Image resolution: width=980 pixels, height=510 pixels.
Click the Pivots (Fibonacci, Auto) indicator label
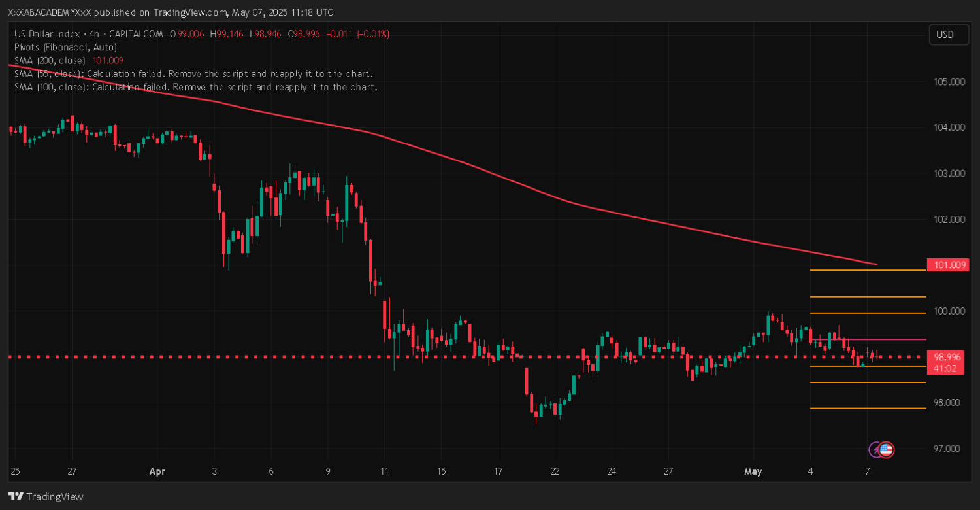tap(65, 47)
